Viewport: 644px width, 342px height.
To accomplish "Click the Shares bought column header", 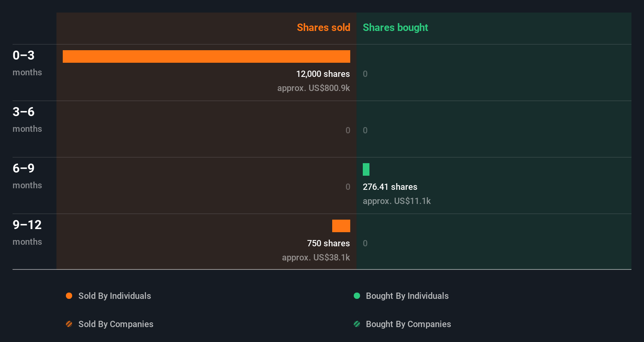I will click(x=395, y=27).
